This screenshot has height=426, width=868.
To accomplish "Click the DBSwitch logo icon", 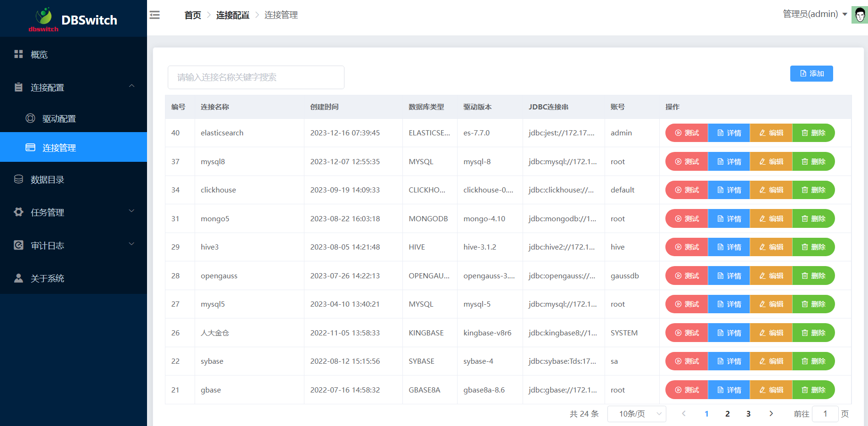I will click(44, 17).
